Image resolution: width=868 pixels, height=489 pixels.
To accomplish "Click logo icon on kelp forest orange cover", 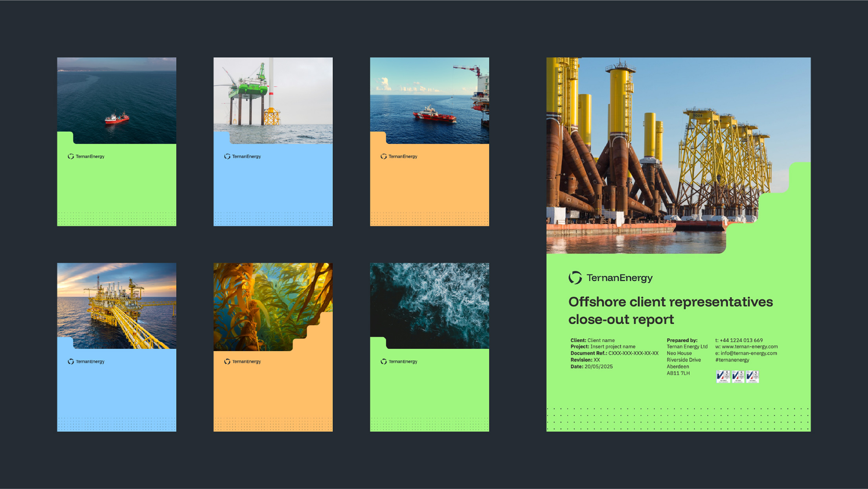I will tap(227, 362).
